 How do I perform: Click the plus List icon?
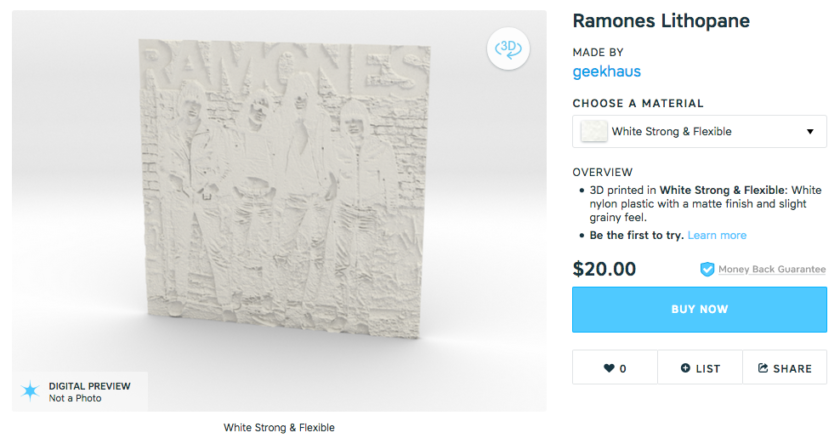[686, 368]
